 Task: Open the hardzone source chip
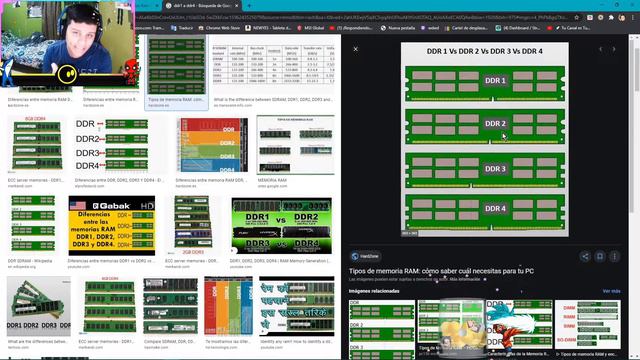coord(365,256)
